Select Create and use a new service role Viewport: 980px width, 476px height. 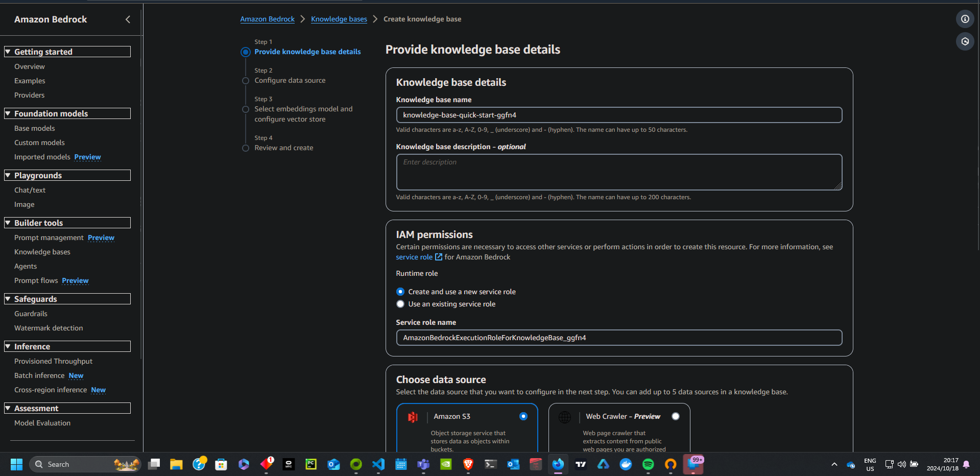pos(400,292)
